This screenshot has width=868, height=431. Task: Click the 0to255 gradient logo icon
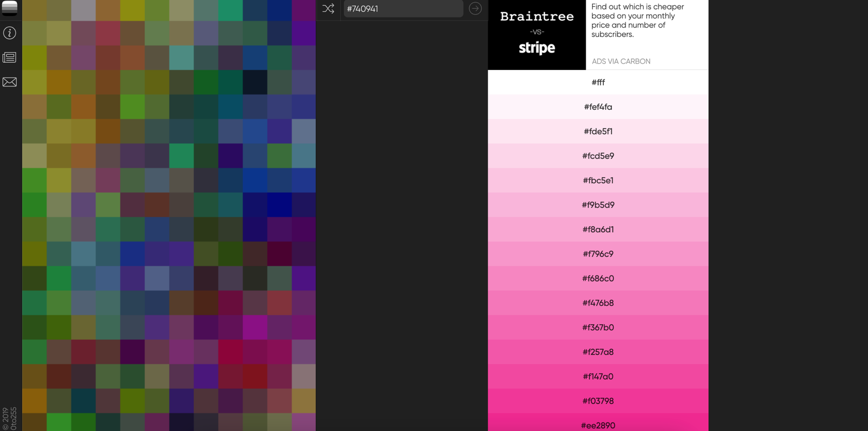[x=10, y=8]
